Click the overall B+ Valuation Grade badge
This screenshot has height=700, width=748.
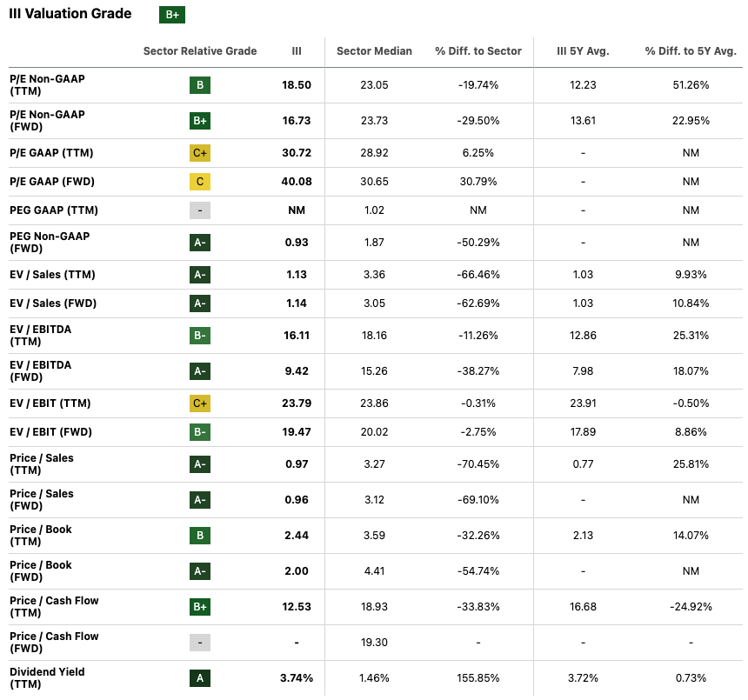[172, 15]
